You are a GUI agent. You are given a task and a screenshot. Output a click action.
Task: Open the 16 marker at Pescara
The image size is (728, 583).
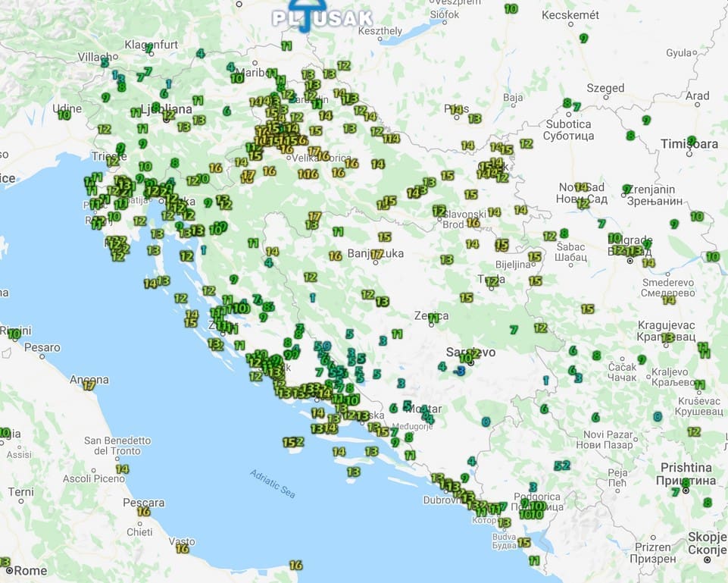pos(143,512)
